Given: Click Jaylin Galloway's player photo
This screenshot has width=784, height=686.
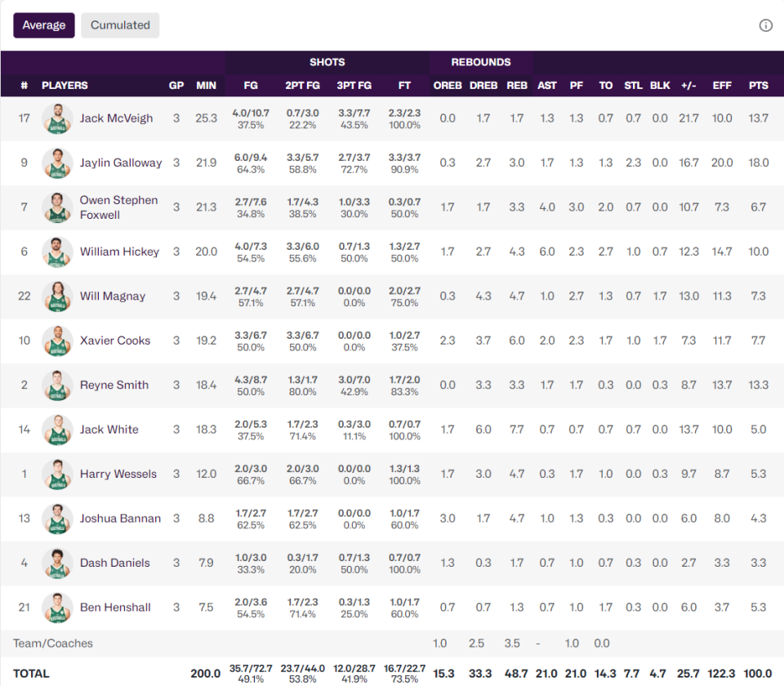Looking at the screenshot, I should (57, 163).
